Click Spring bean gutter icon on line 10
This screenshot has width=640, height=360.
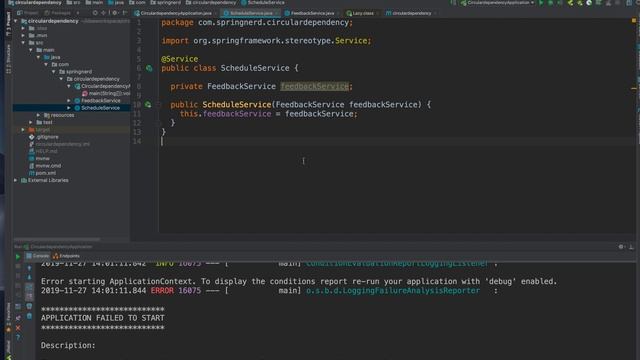click(x=148, y=105)
